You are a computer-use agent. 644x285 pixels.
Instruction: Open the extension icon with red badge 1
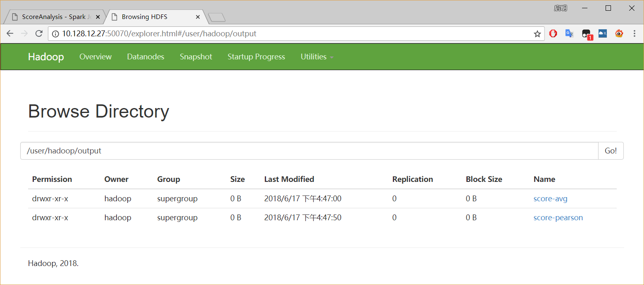[x=587, y=34]
